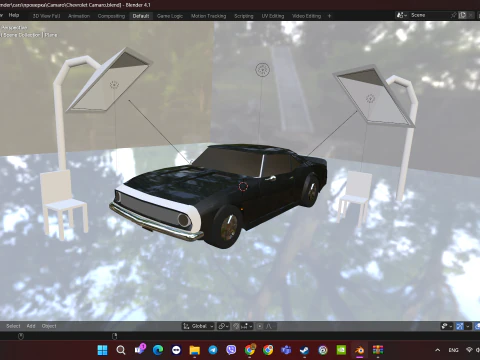
Task: Open the Motion Tracking workspace tab
Action: (x=208, y=16)
